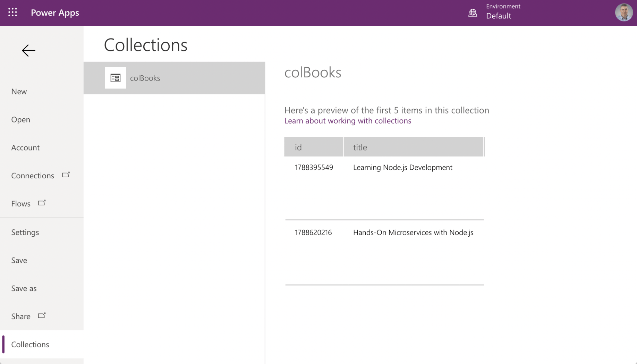The image size is (637, 364).
Task: Click the back arrow icon
Action: (28, 51)
